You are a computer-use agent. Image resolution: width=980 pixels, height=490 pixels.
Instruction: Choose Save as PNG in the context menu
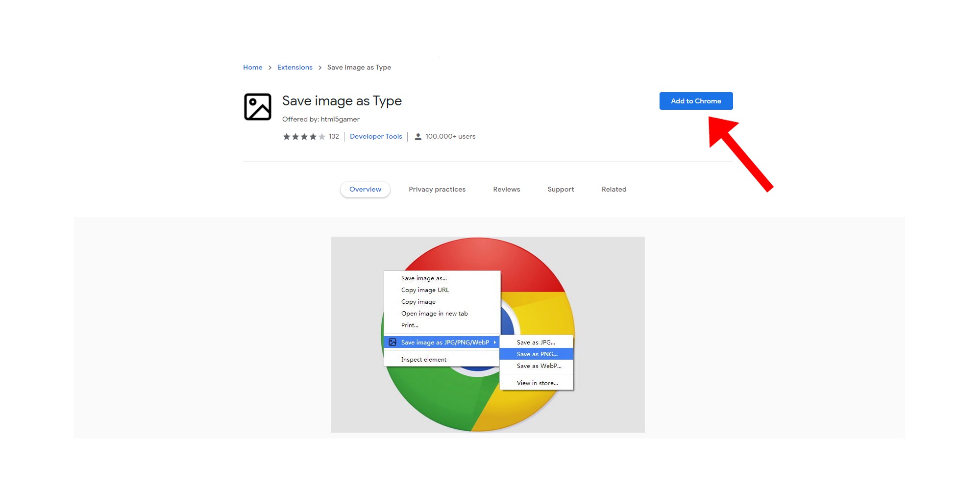pyautogui.click(x=537, y=354)
